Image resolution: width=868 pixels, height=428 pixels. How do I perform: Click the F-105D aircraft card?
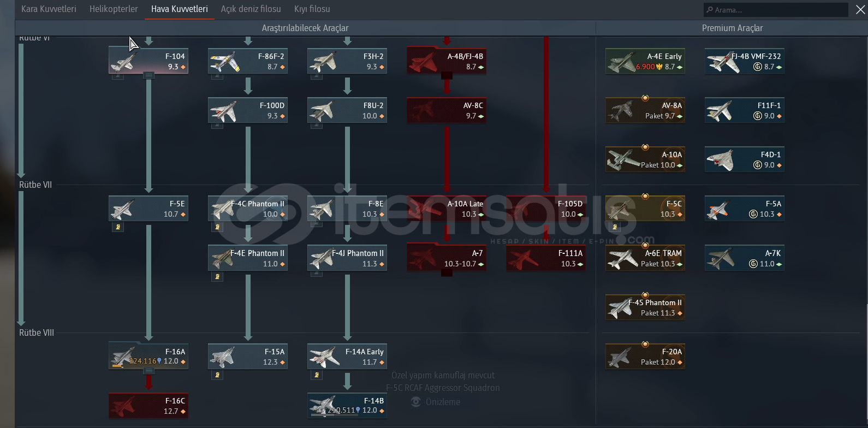(546, 208)
